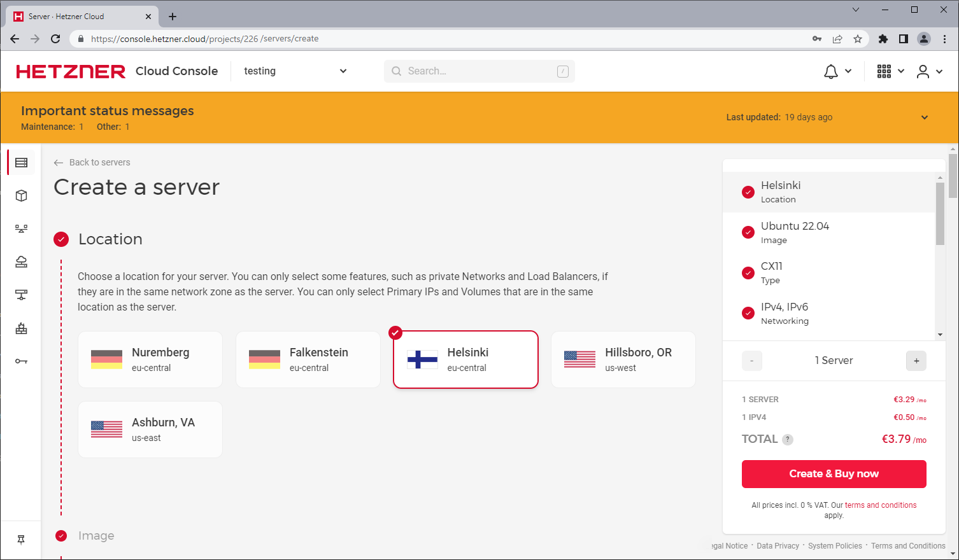Open the Chrome three-dot menu

pos(945,39)
